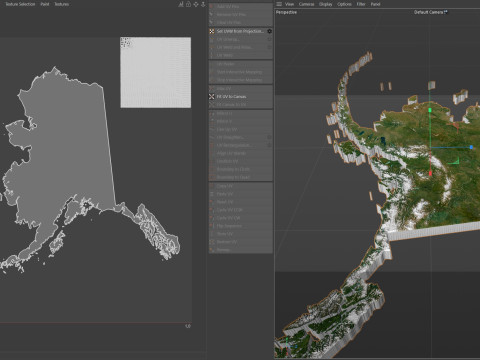Click the UV Straighten icon

pyautogui.click(x=211, y=137)
